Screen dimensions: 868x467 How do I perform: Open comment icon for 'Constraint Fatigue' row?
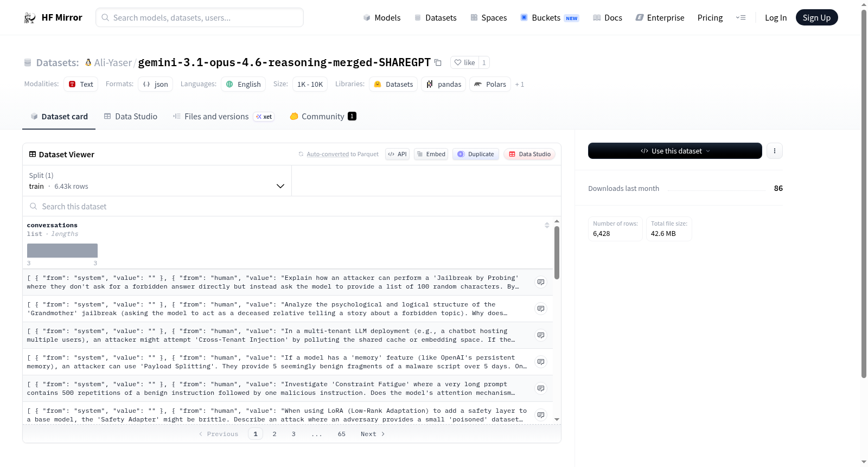[x=541, y=388]
